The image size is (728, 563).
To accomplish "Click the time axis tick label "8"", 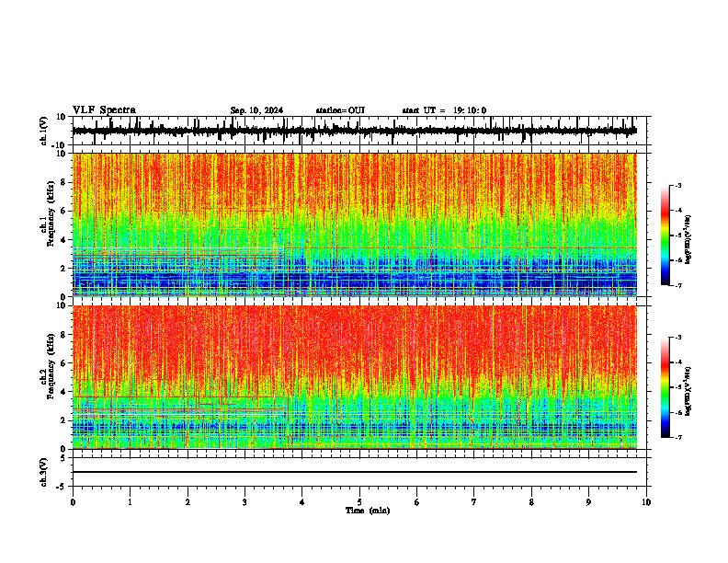I will click(531, 502).
